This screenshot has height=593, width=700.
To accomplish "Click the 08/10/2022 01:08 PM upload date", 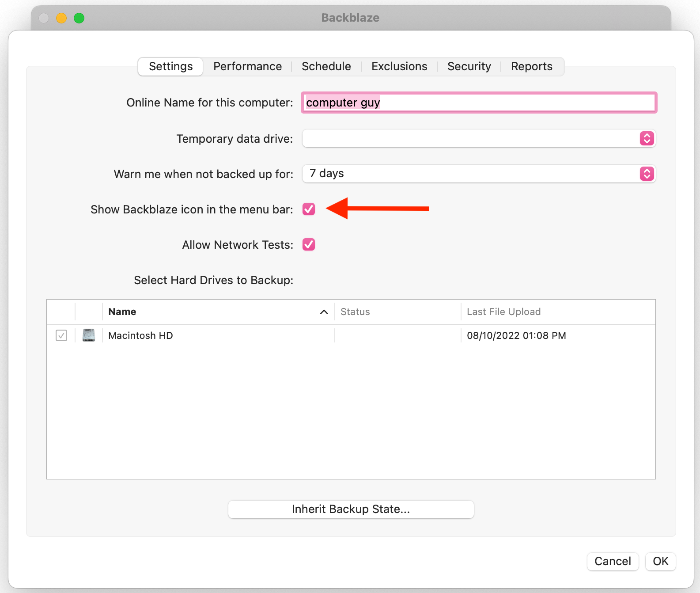I will tap(516, 335).
